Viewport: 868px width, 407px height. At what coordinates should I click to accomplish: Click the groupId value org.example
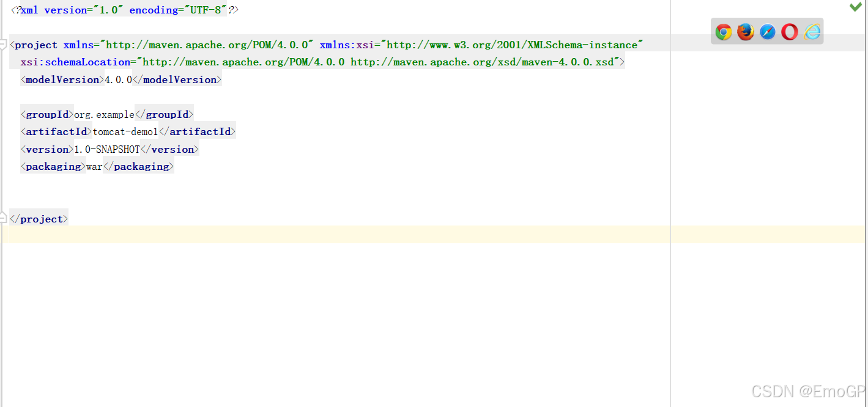click(104, 114)
